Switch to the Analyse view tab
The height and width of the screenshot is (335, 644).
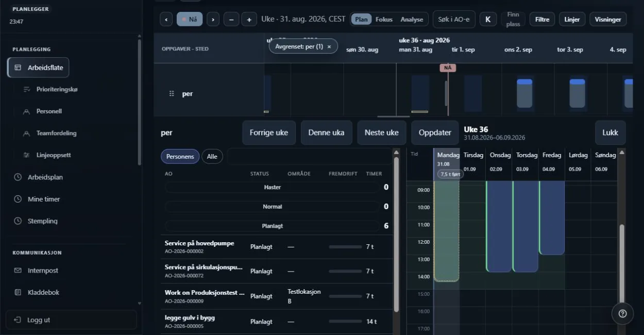pyautogui.click(x=412, y=20)
